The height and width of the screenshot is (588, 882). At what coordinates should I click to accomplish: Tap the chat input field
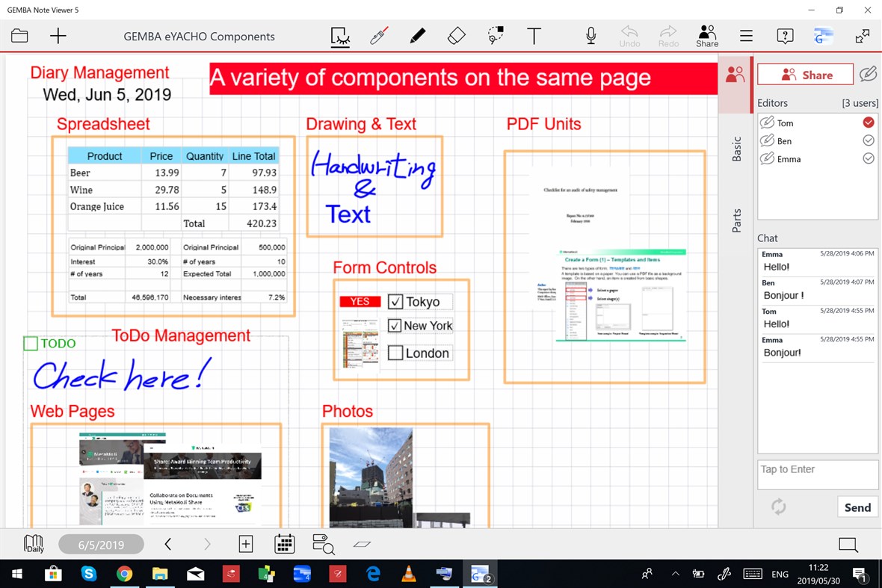(817, 474)
